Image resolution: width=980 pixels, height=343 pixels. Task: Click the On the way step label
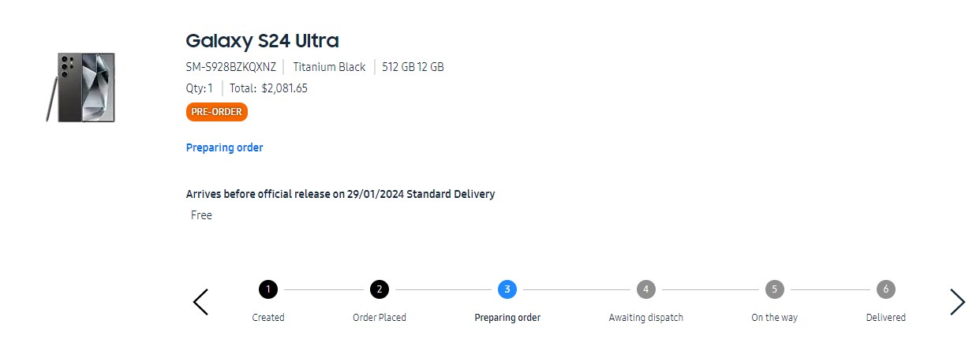click(x=775, y=318)
